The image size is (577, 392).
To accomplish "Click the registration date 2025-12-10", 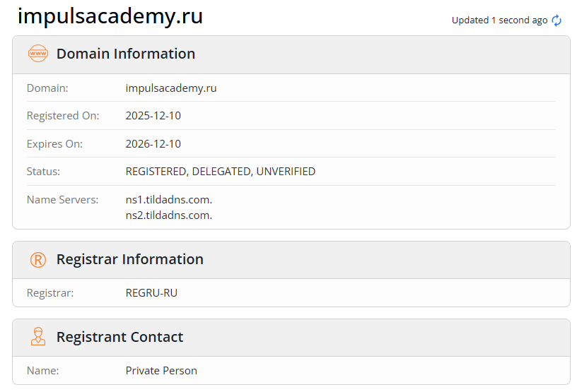I will (153, 116).
